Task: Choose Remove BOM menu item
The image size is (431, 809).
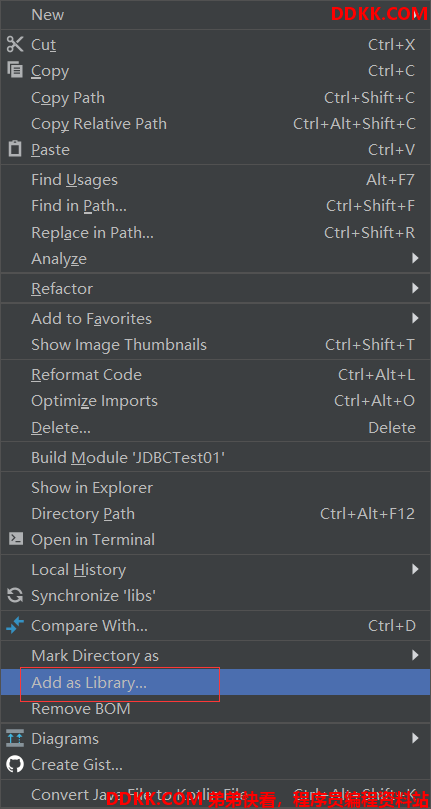Action: pos(215,708)
